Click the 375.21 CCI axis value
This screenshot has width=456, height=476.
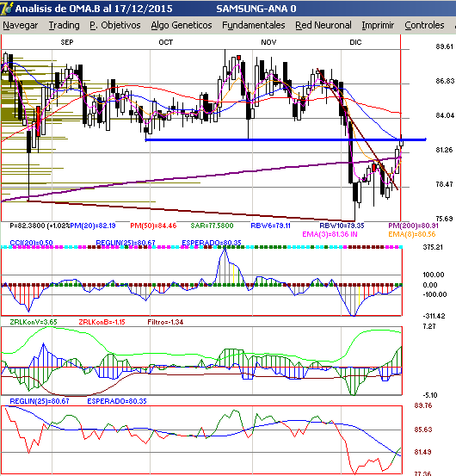(x=433, y=247)
